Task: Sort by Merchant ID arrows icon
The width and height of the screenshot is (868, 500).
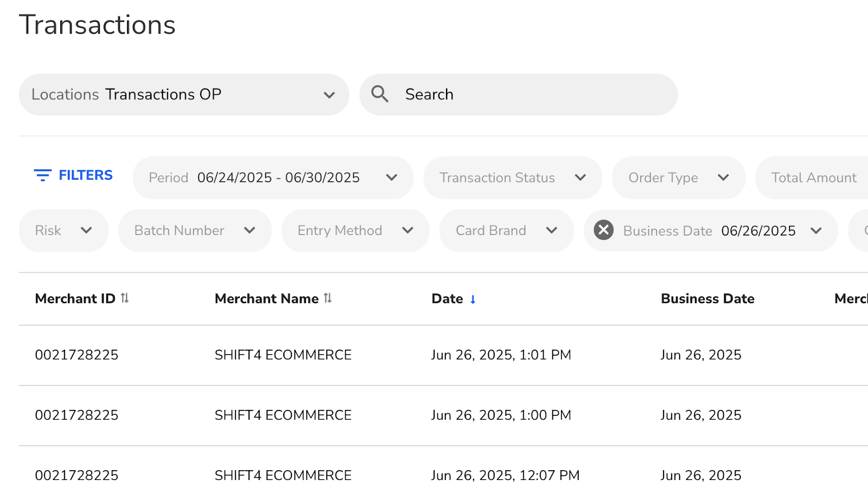Action: [125, 298]
